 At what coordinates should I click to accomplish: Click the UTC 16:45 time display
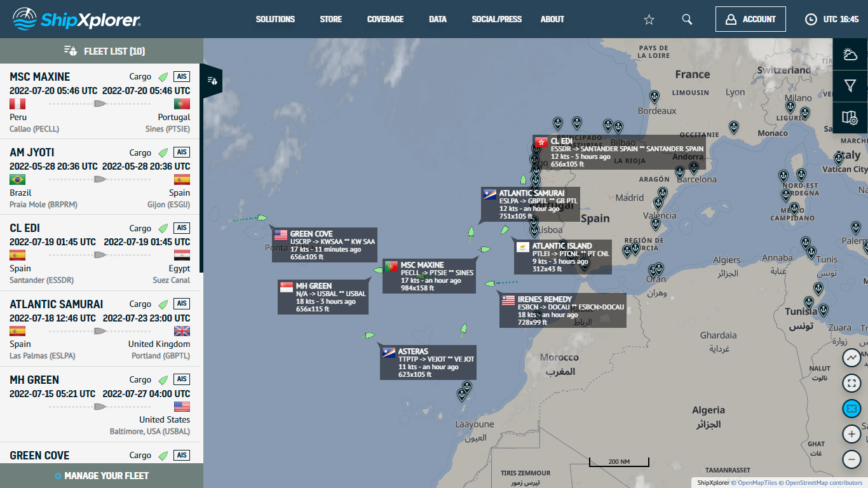[x=841, y=19]
